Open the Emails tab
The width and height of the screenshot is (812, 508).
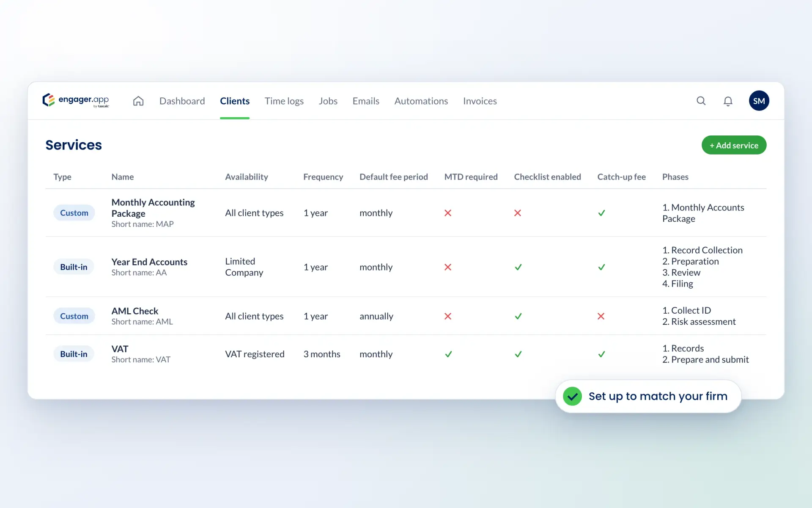pyautogui.click(x=366, y=101)
